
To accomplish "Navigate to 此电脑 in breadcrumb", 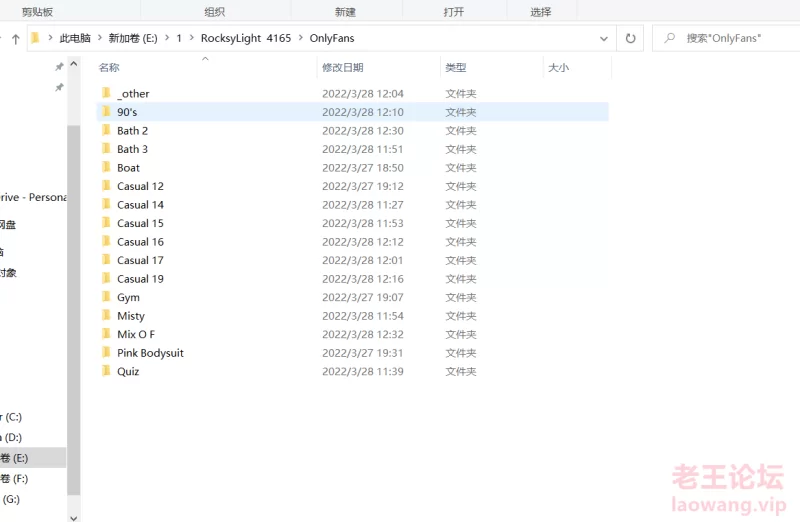I will point(75,38).
